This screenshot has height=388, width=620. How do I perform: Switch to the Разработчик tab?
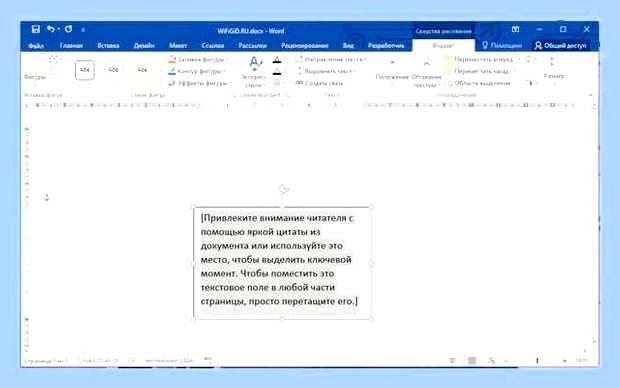click(x=386, y=46)
